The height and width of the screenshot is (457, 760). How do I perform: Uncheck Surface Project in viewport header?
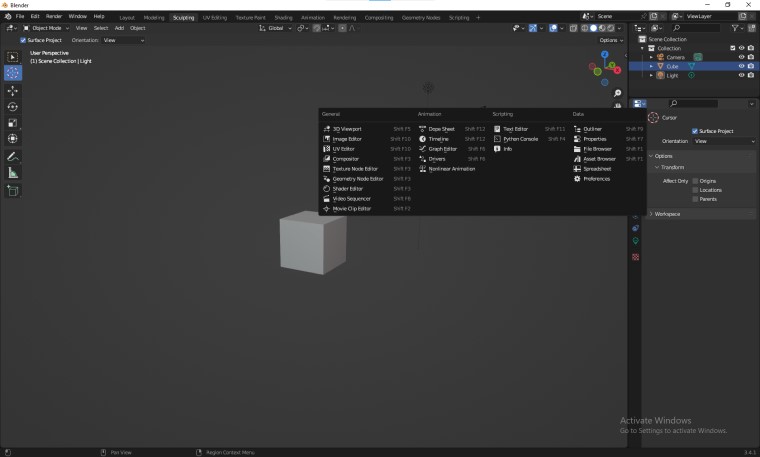[x=23, y=40]
